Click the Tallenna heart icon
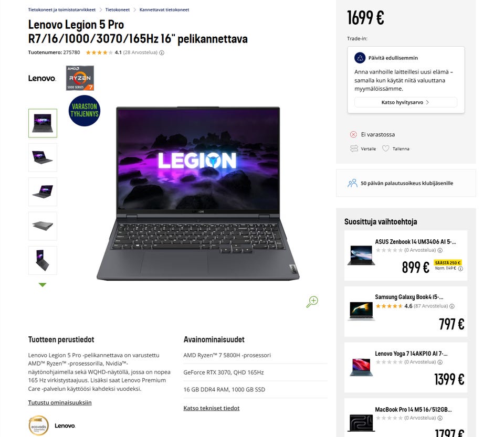Image resolution: width=504 pixels, height=437 pixels. tap(385, 148)
